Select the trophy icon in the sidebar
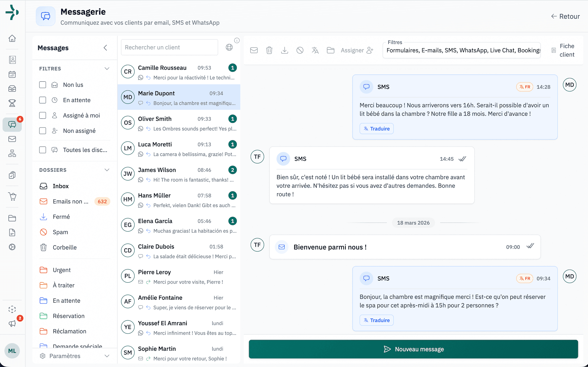The width and height of the screenshot is (588, 367). (12, 103)
